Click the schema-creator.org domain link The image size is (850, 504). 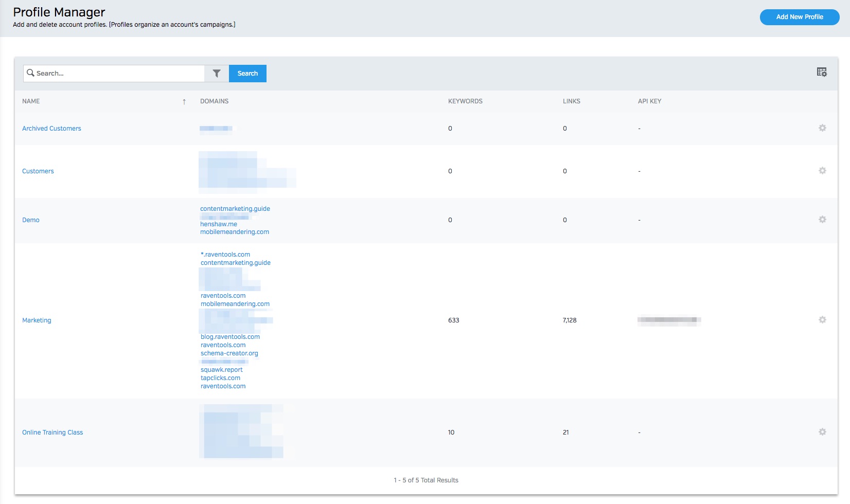point(229,353)
